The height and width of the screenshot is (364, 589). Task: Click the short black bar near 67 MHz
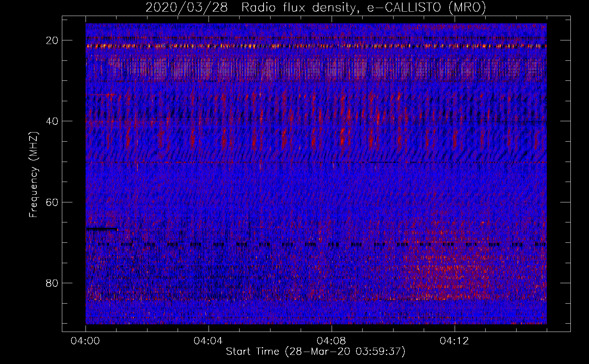pyautogui.click(x=102, y=229)
